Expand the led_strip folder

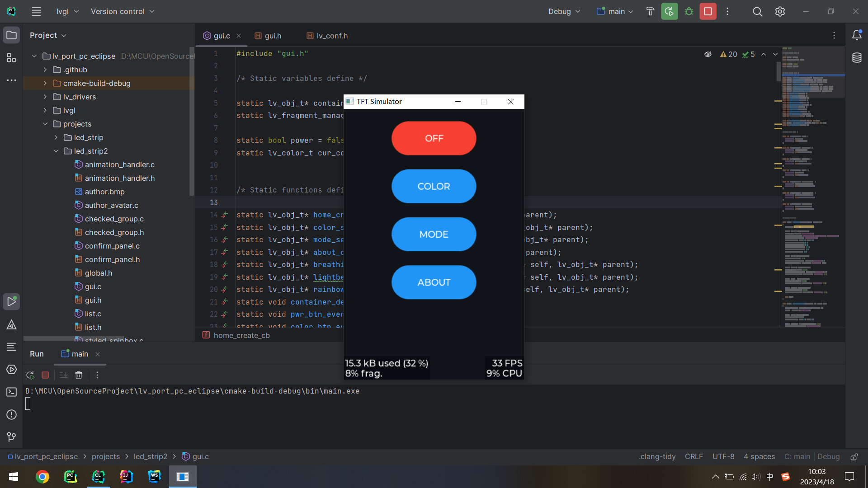pyautogui.click(x=56, y=137)
